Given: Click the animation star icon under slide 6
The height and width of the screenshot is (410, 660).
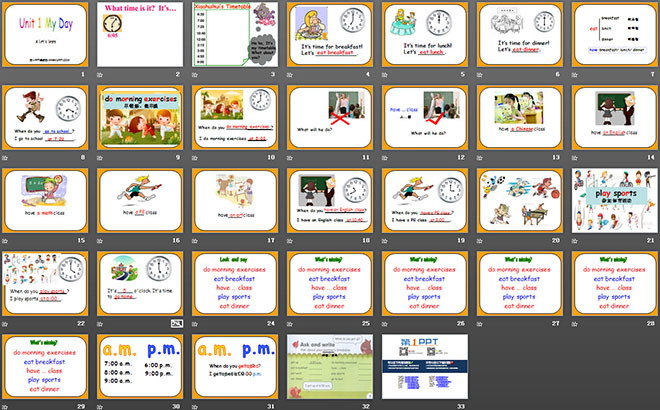Looking at the screenshot, I should (x=480, y=75).
